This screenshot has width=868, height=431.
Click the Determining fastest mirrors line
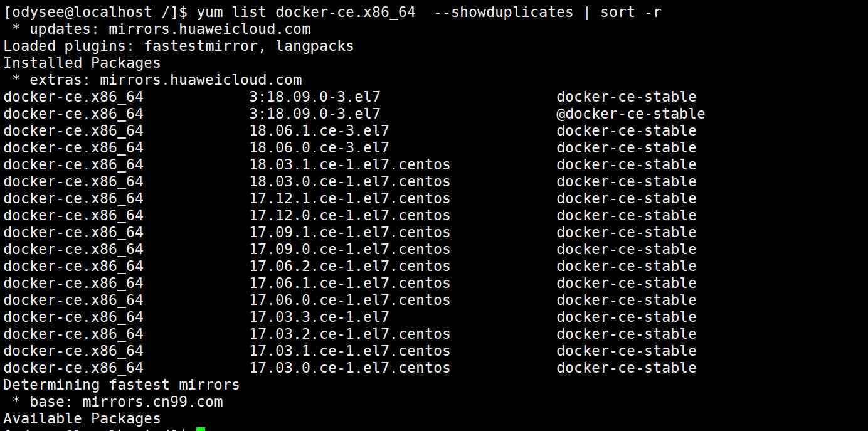(x=122, y=385)
